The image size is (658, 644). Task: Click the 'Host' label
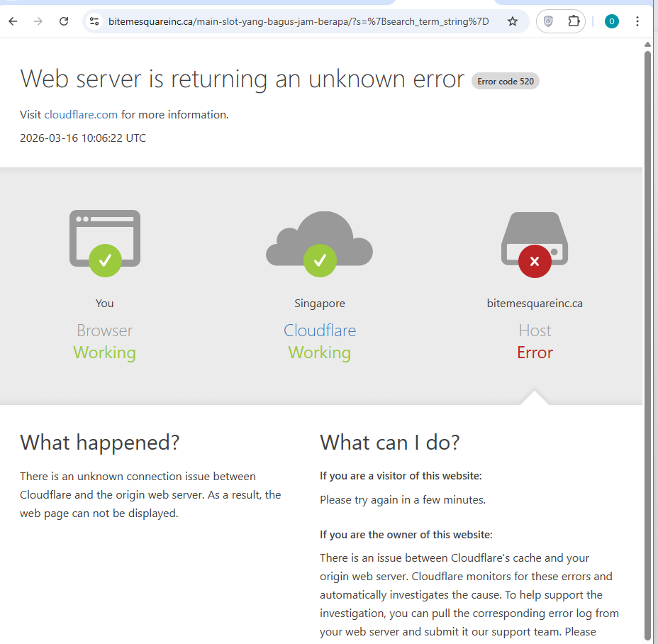click(535, 331)
